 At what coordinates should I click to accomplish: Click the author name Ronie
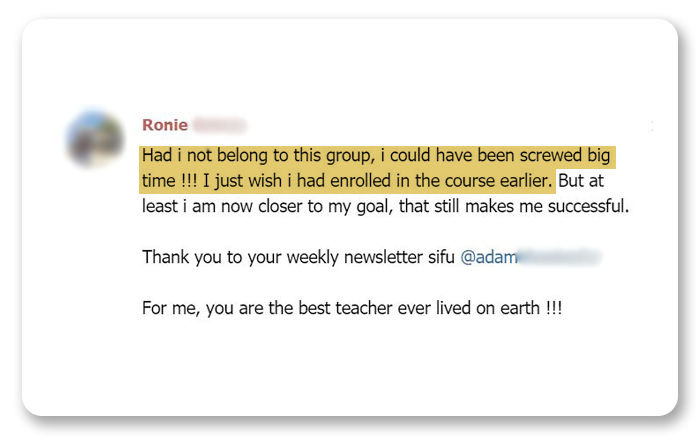165,125
